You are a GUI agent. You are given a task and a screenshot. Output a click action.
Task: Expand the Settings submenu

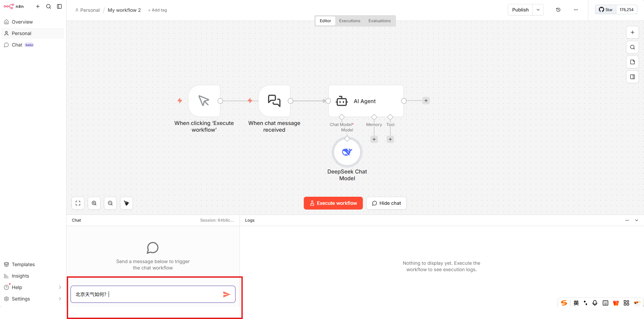point(60,299)
